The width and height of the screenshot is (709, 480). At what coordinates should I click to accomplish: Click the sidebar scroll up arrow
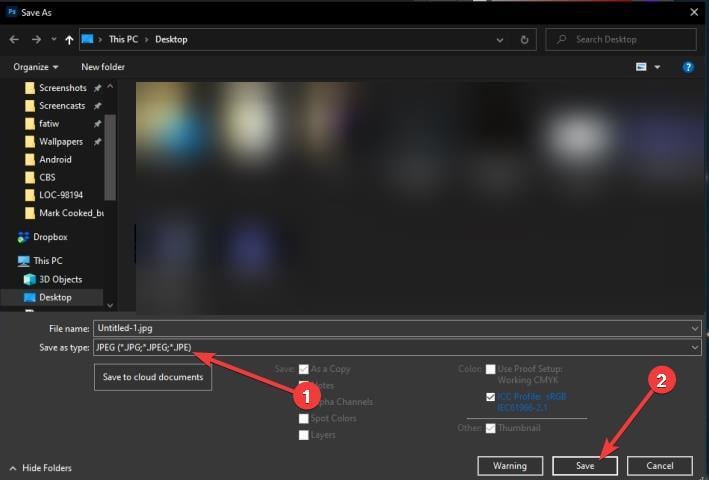point(110,86)
